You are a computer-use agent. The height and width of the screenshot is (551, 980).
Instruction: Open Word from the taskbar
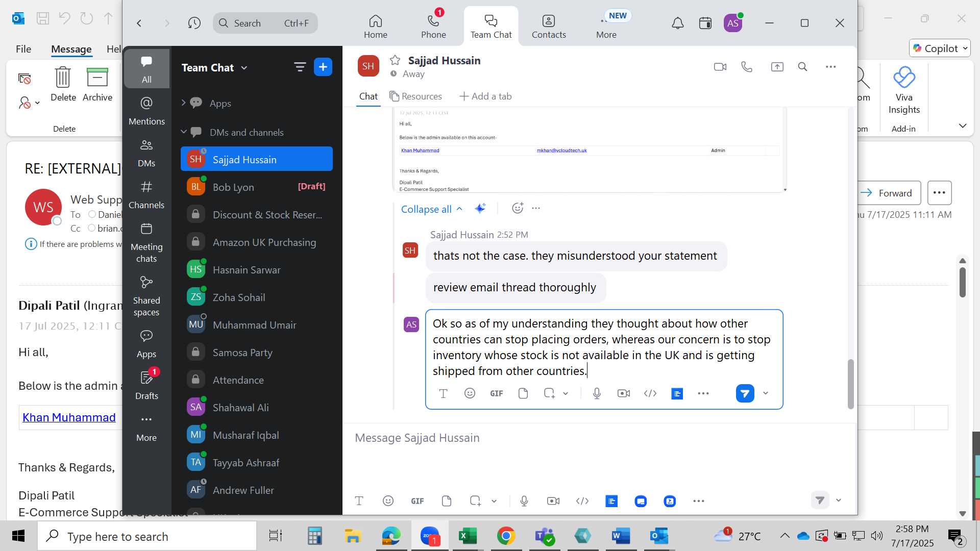tap(621, 536)
